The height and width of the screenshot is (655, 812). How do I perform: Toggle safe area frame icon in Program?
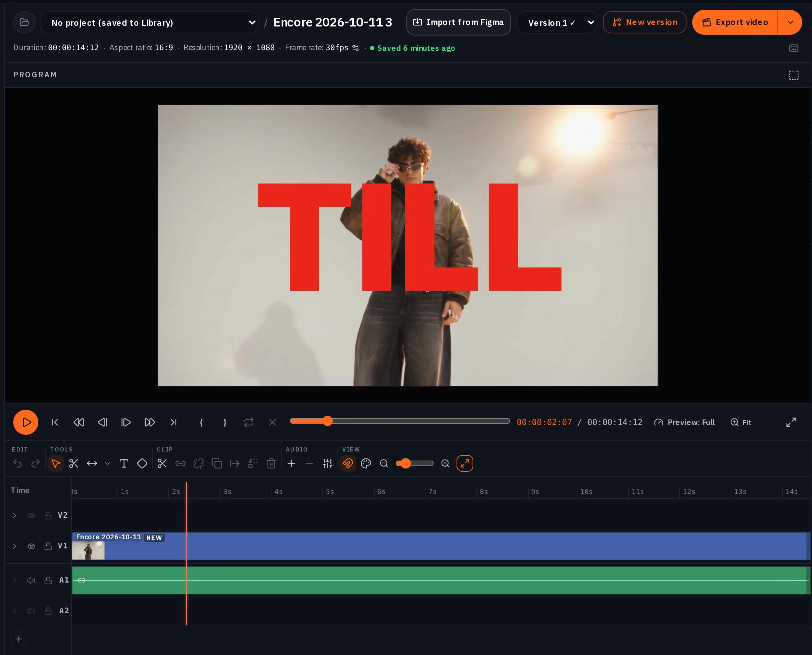click(x=794, y=75)
